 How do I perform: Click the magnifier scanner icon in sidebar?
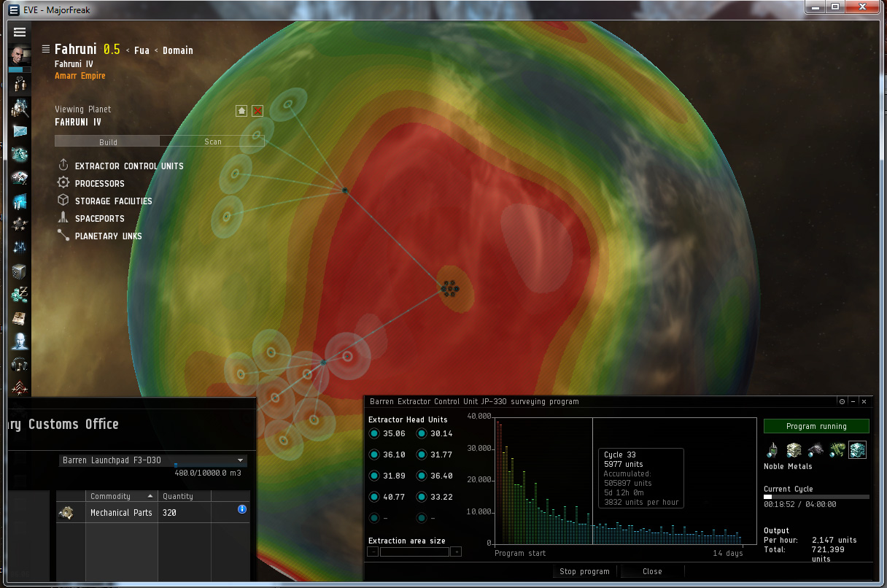tap(20, 108)
